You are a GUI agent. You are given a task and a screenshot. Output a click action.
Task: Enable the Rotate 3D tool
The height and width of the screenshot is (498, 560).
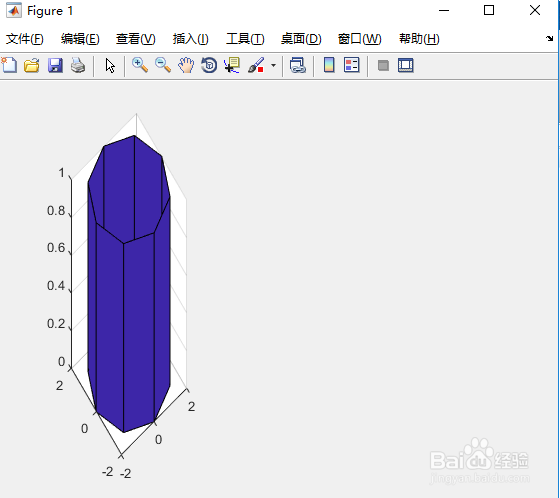coord(209,66)
